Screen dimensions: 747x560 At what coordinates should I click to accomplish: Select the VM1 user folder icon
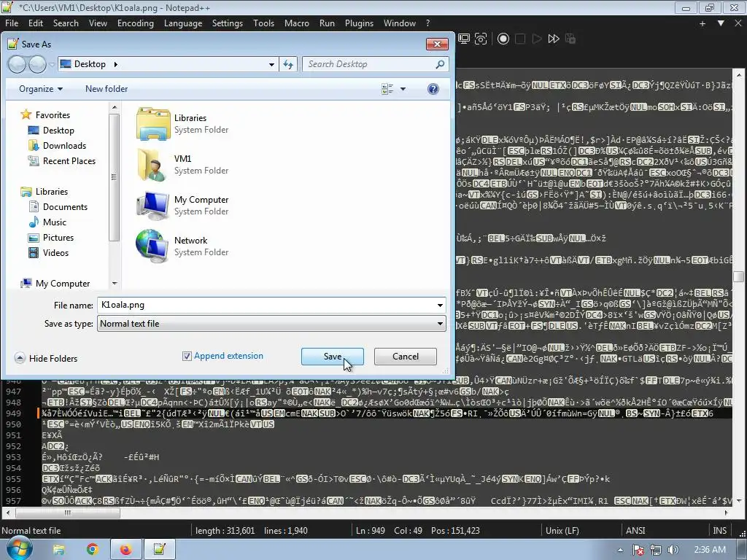click(x=153, y=164)
